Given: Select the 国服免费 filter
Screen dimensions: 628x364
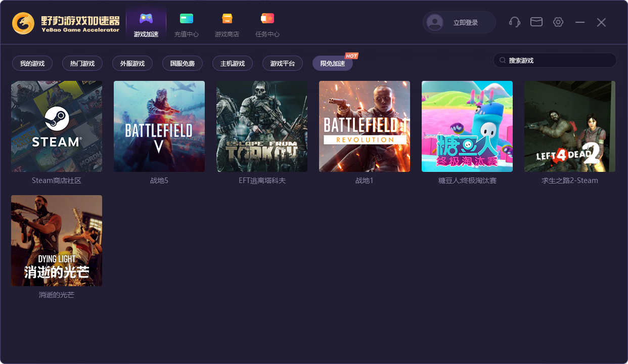Looking at the screenshot, I should (183, 63).
